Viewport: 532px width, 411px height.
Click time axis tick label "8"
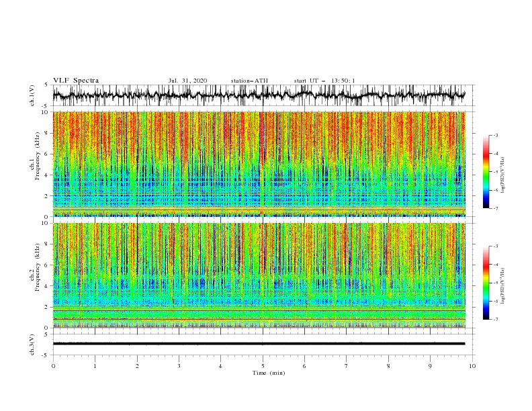[388, 366]
